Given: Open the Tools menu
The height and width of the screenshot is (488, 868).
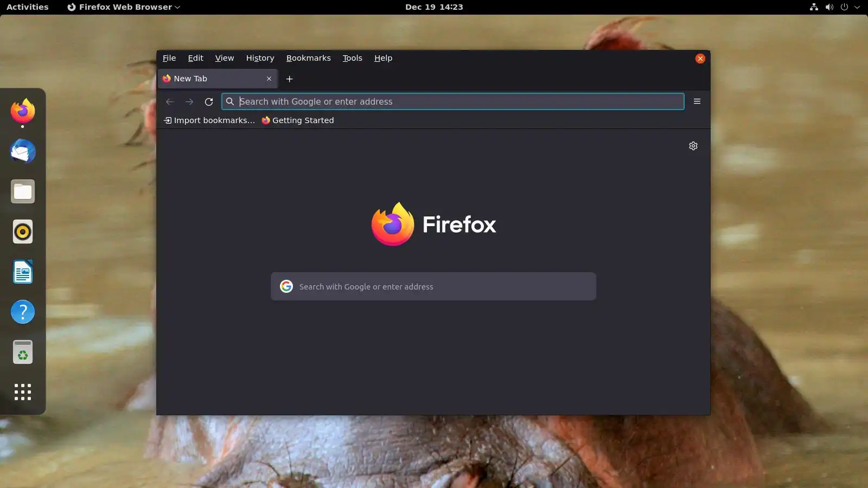Looking at the screenshot, I should coord(353,58).
